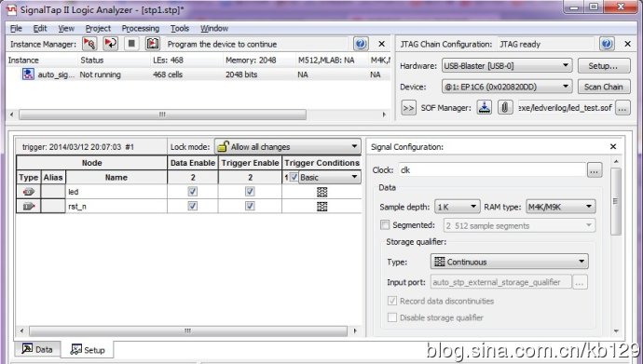Click the Setup... hardware button

click(x=604, y=65)
